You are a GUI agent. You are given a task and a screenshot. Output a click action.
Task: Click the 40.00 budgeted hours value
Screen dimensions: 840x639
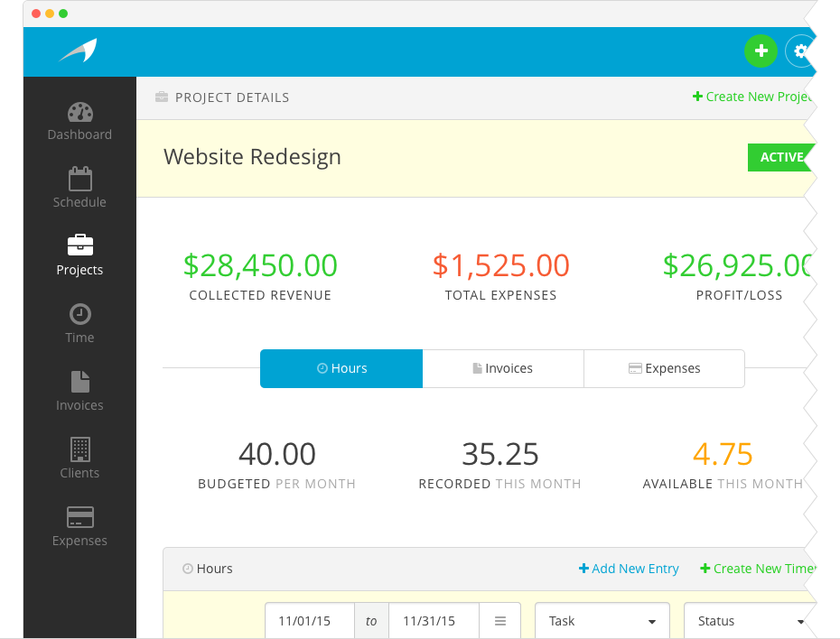pyautogui.click(x=277, y=454)
